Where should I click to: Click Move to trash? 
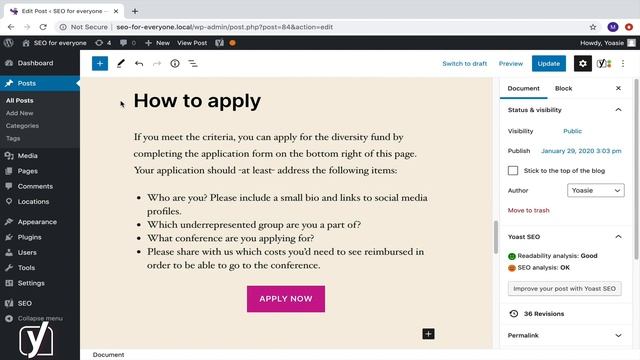[528, 210]
